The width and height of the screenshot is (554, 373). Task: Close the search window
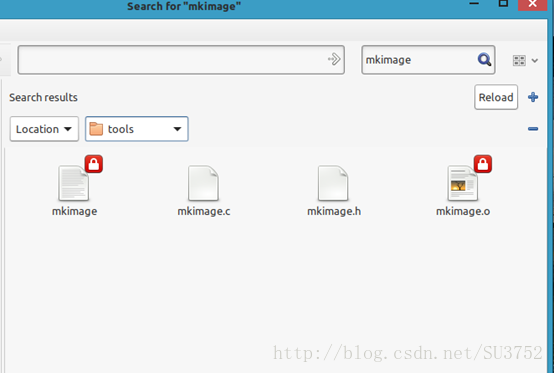[532, 5]
